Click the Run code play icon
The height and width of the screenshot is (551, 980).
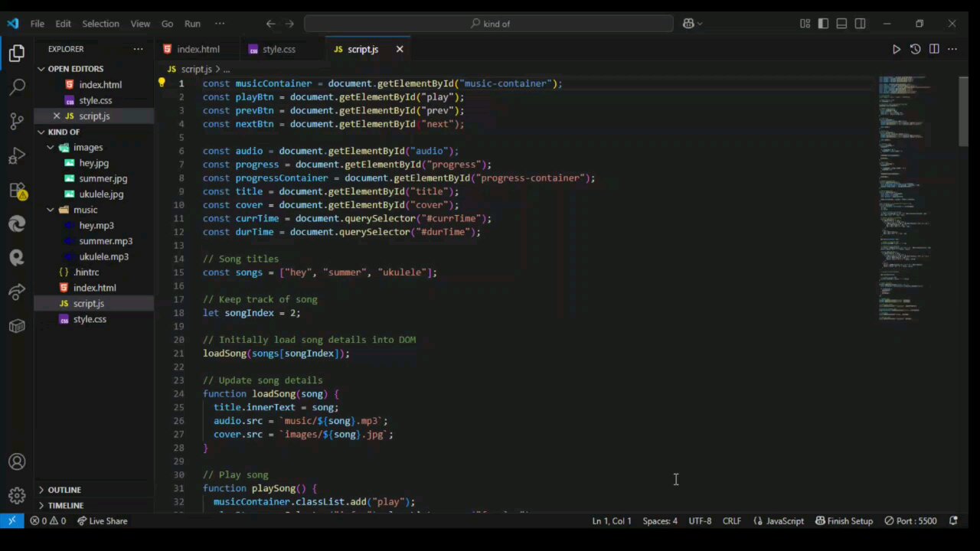click(x=897, y=49)
